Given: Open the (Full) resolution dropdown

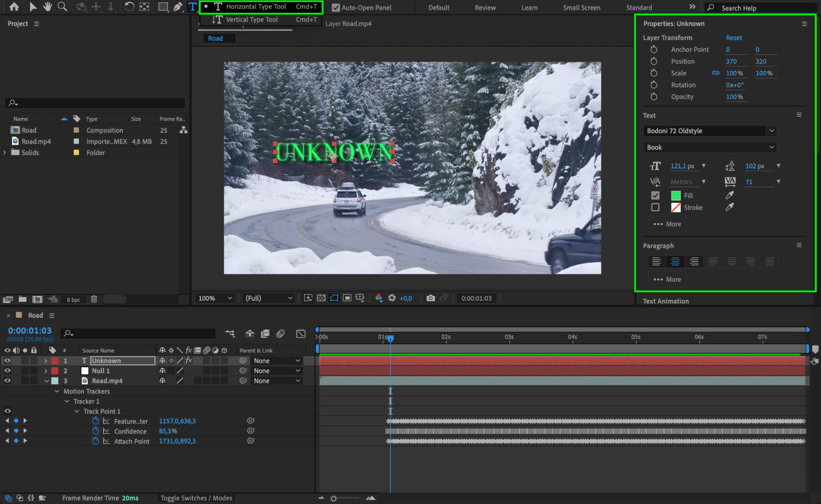Looking at the screenshot, I should pyautogui.click(x=269, y=298).
